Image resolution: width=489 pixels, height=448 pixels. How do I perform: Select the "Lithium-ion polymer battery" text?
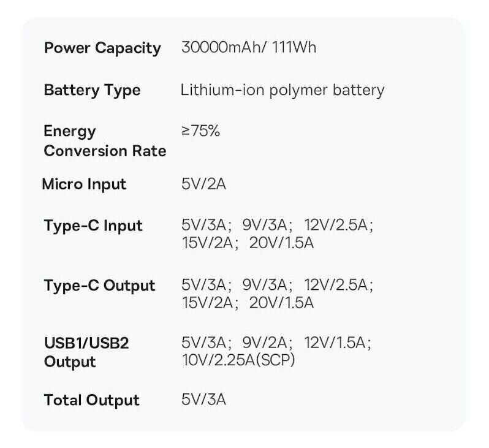[282, 91]
